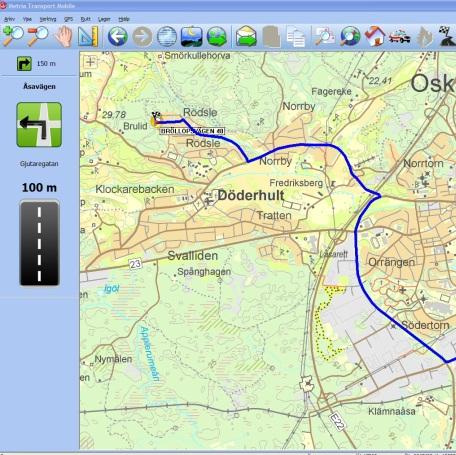Activate the pan hand tool
Screen dimensions: 456x455
coord(63,36)
